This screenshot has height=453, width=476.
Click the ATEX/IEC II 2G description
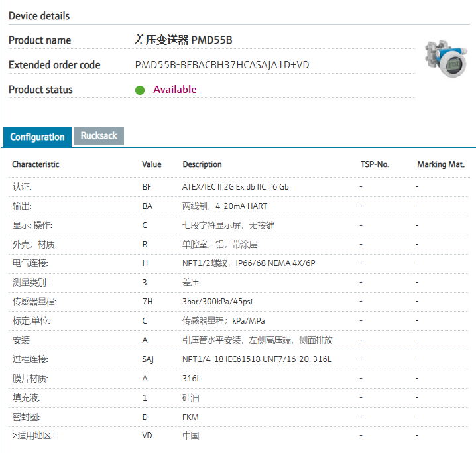(x=235, y=187)
